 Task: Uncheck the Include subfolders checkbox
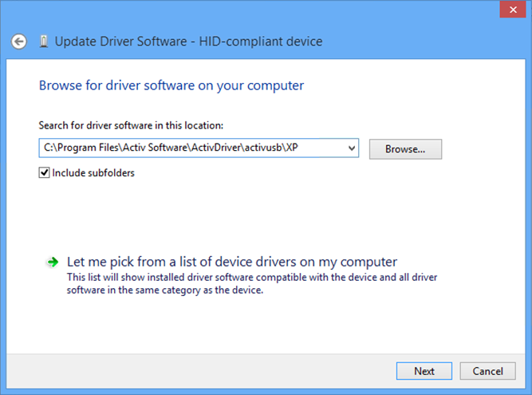(44, 172)
